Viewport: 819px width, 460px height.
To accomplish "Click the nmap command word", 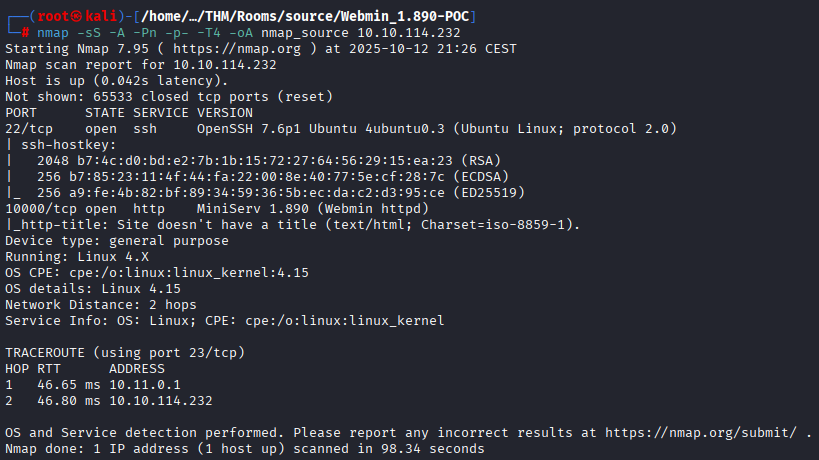I will click(x=52, y=33).
